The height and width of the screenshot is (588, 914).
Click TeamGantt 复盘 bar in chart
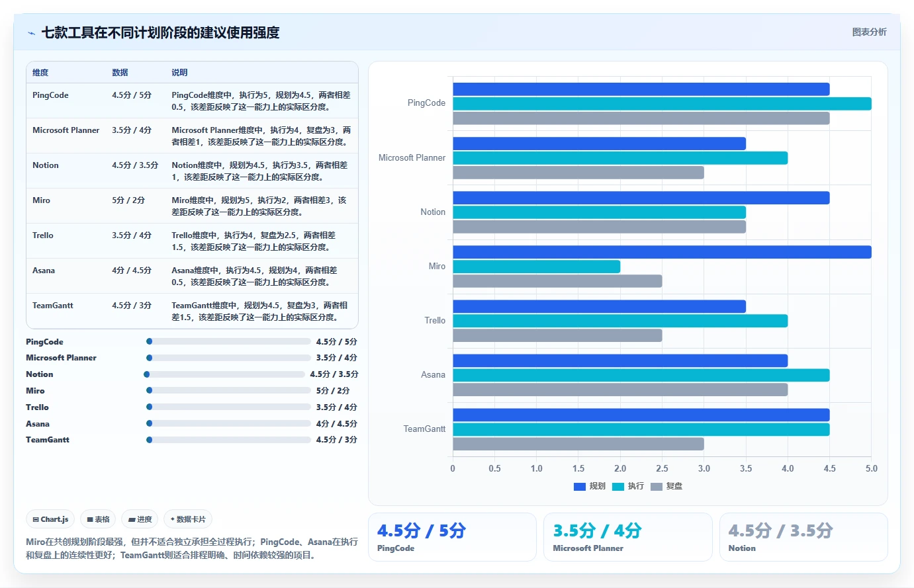578,444
